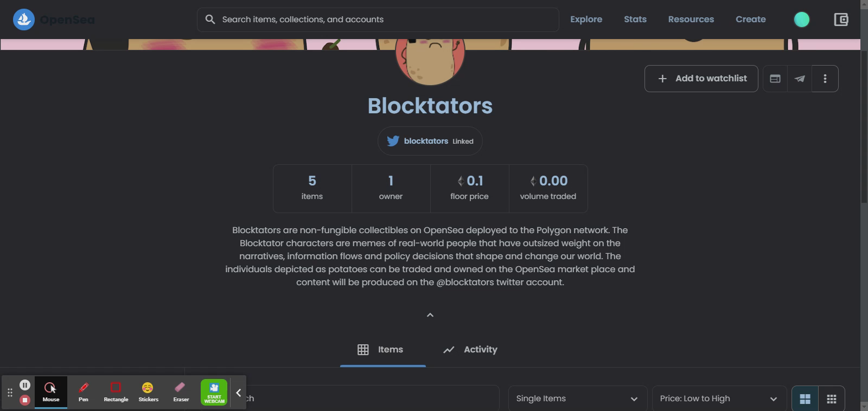Viewport: 868px width, 411px height.
Task: Open the Stats menu
Action: 635,20
